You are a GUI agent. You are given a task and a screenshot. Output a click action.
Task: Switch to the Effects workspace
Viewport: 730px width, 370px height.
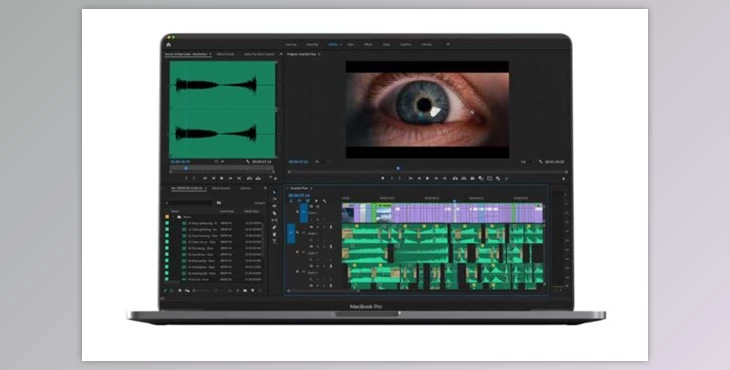pos(368,45)
